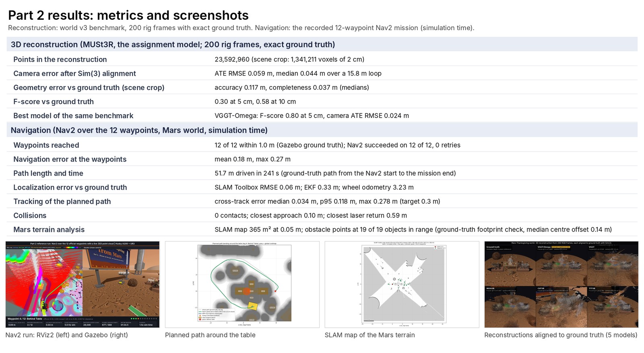The width and height of the screenshot is (644, 353).
Task: Click the subtitle starting 'Reconstruction: world v3 benchmark'
Action: pyautogui.click(x=241, y=28)
